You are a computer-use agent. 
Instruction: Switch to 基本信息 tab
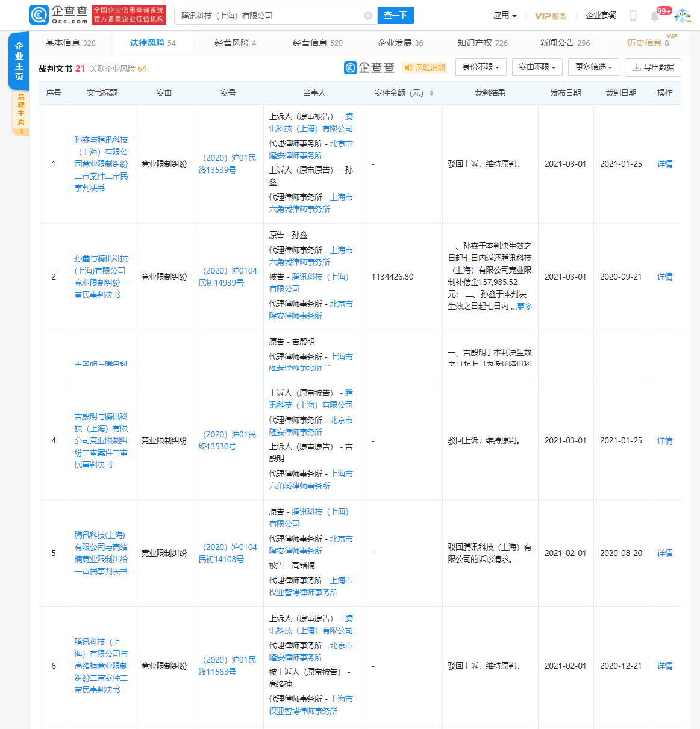point(70,43)
